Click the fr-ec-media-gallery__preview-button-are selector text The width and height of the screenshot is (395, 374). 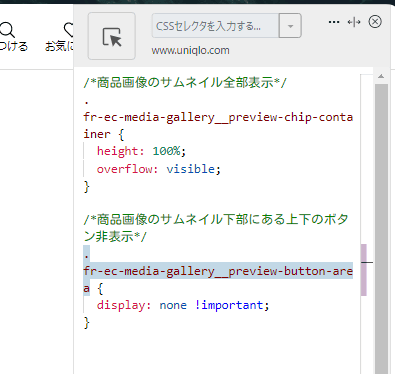tap(218, 271)
